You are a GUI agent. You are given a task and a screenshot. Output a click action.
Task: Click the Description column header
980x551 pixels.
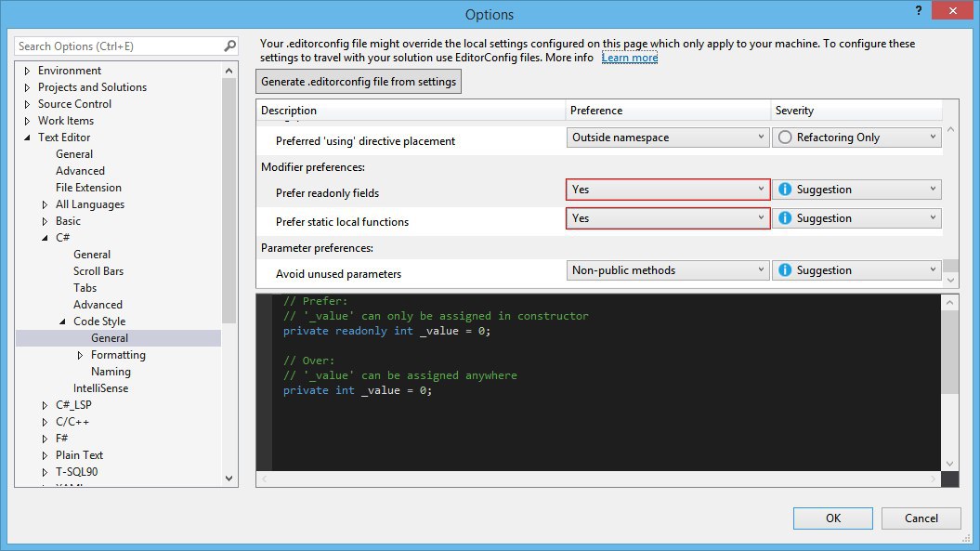coord(411,110)
